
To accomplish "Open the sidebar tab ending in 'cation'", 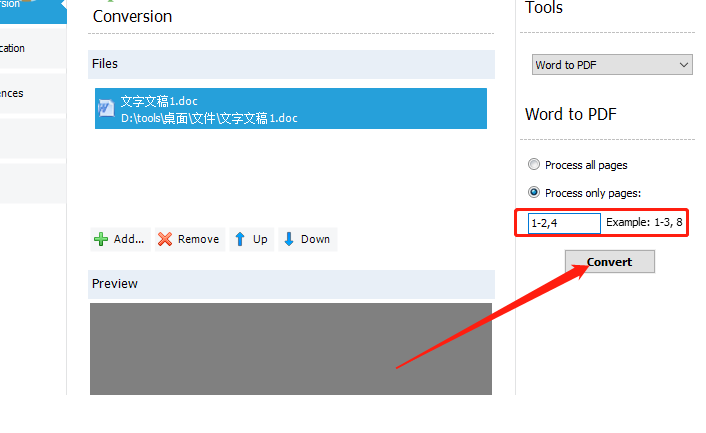I will pos(33,49).
